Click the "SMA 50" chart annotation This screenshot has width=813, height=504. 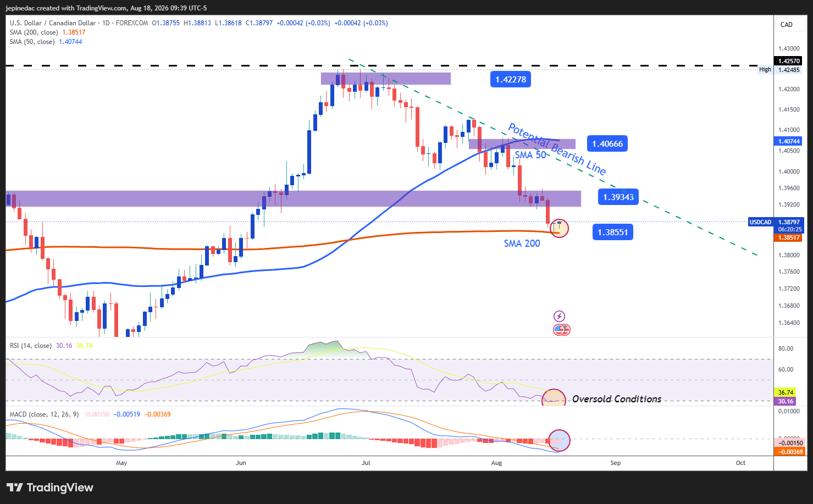click(x=530, y=155)
